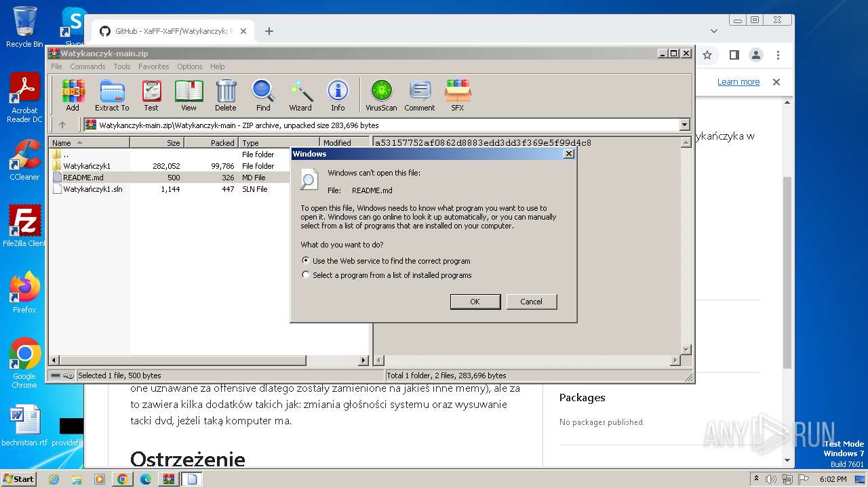Image resolution: width=868 pixels, height=488 pixels.
Task: Click Cancel in the Windows dialog
Action: pos(532,302)
